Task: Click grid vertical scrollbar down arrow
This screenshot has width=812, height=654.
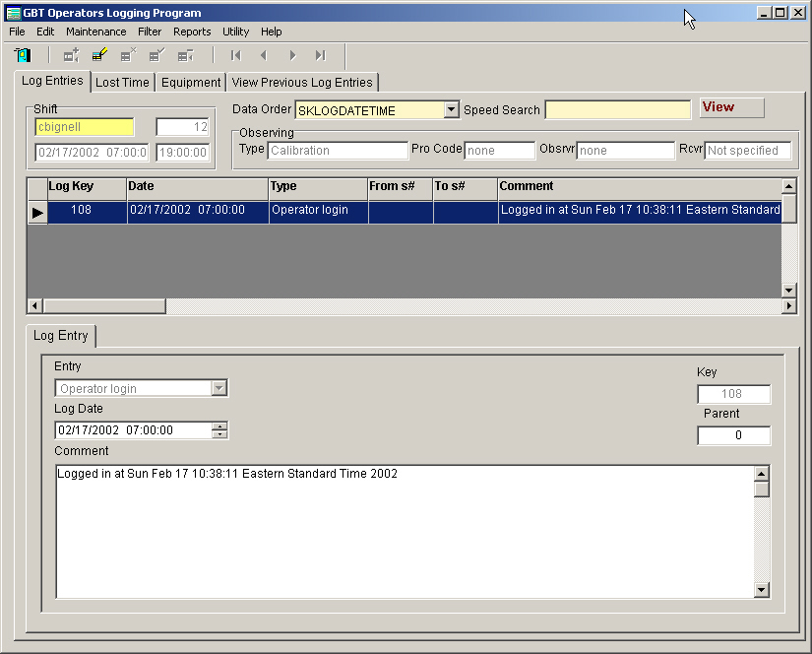Action: click(788, 291)
